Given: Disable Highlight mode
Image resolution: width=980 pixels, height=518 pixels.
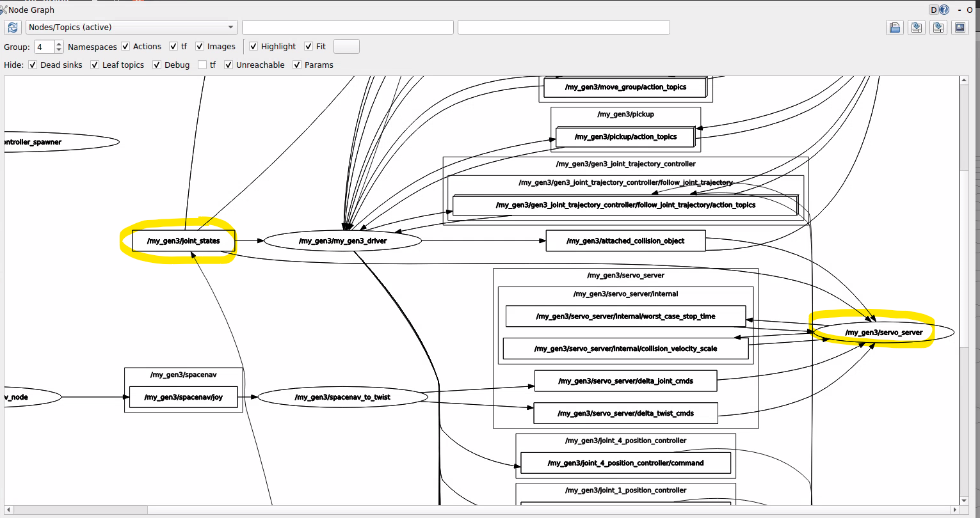Looking at the screenshot, I should (253, 46).
